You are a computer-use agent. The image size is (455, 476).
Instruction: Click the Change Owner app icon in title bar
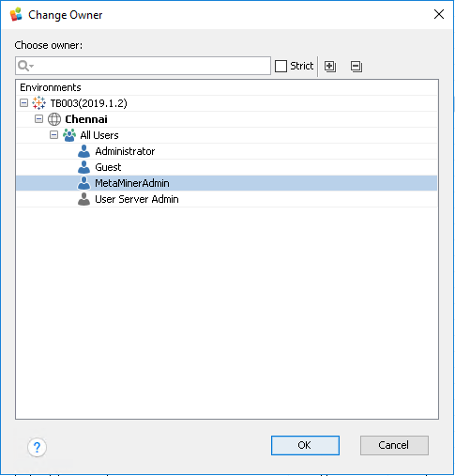click(x=16, y=14)
